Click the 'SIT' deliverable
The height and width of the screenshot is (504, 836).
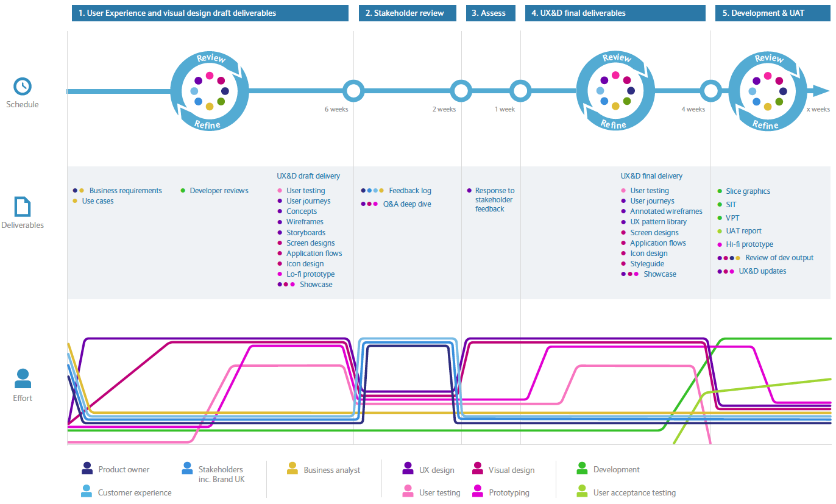[x=731, y=205]
